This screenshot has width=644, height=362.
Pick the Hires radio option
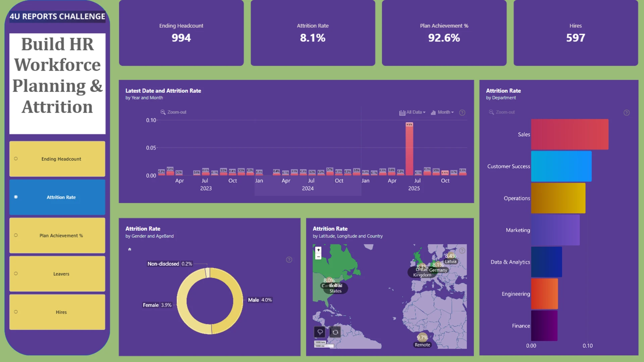tap(16, 312)
